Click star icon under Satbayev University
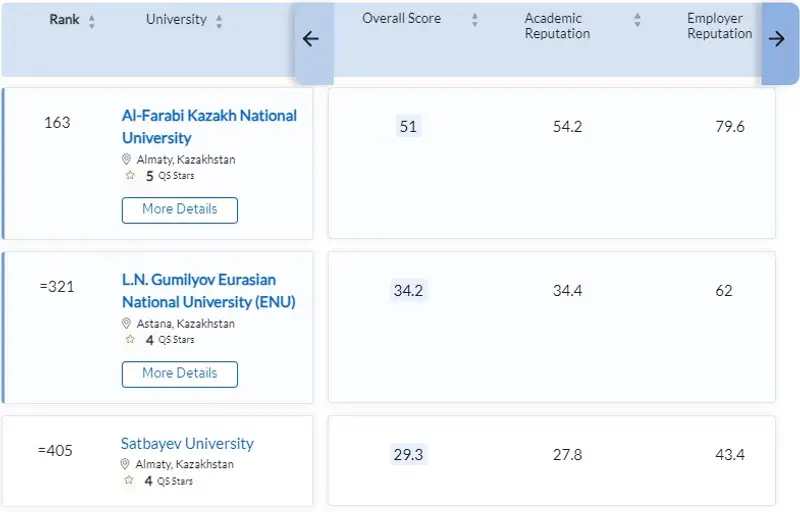 pyautogui.click(x=129, y=480)
